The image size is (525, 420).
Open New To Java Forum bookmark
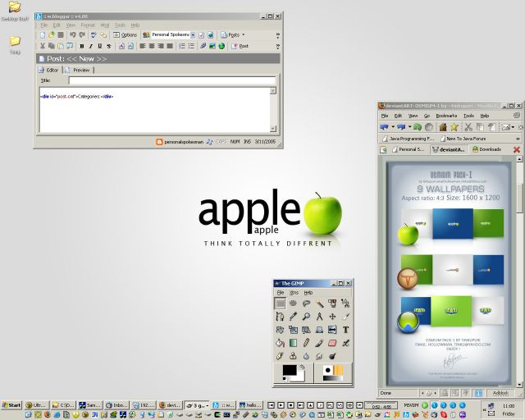(463, 139)
